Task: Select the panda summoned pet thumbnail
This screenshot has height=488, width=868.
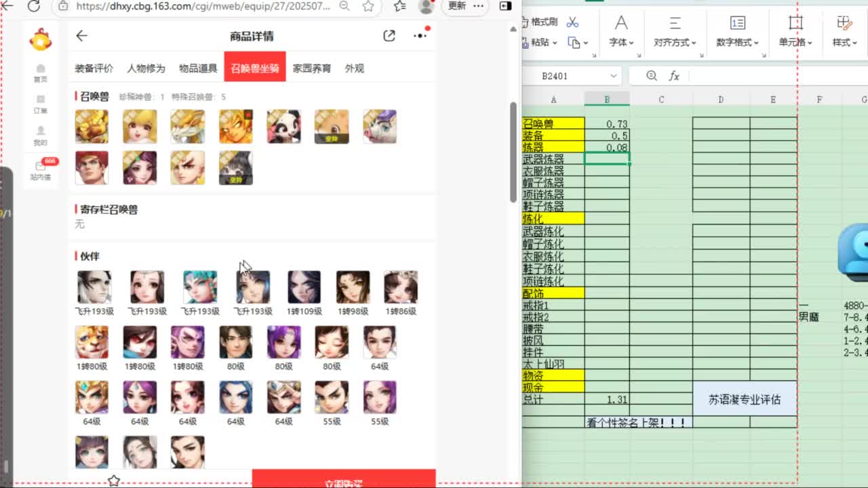Action: [283, 127]
